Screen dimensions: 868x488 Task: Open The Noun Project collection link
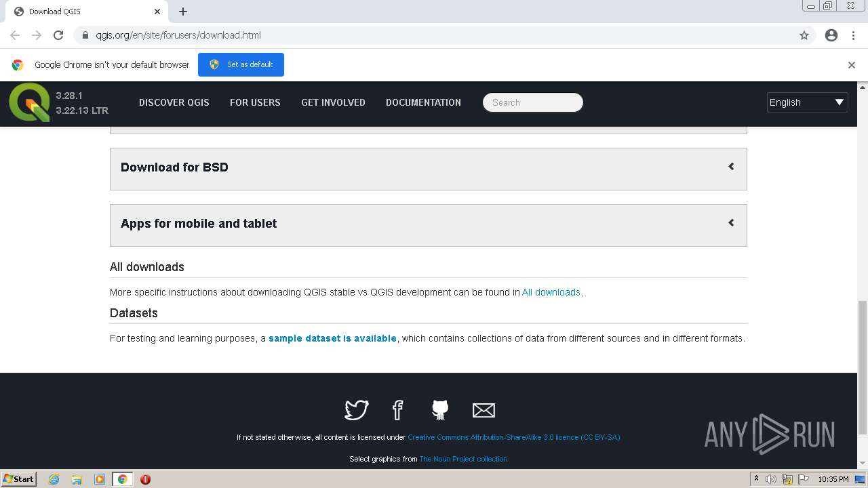point(463,459)
